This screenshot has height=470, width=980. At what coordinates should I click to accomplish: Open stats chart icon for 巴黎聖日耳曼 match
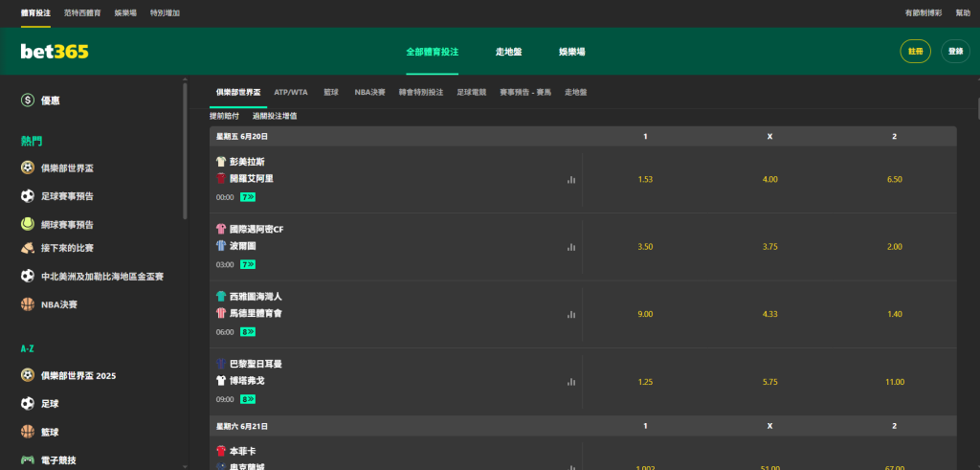pyautogui.click(x=570, y=382)
